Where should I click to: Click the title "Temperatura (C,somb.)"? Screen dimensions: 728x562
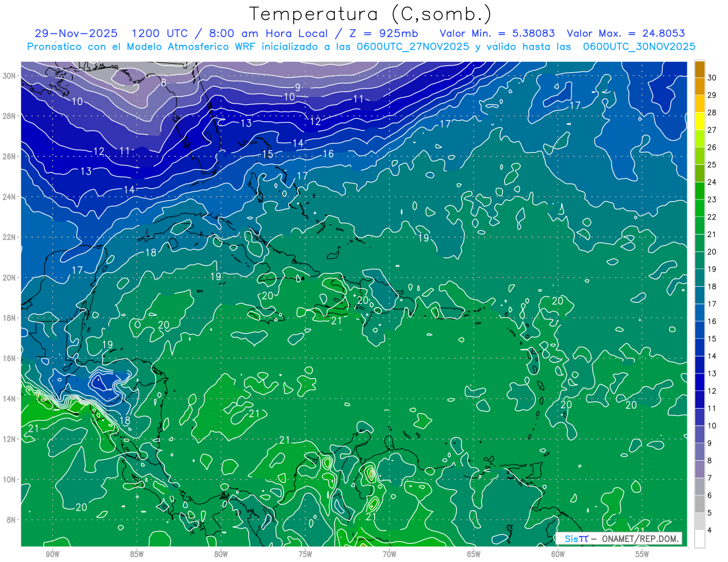[x=370, y=14]
